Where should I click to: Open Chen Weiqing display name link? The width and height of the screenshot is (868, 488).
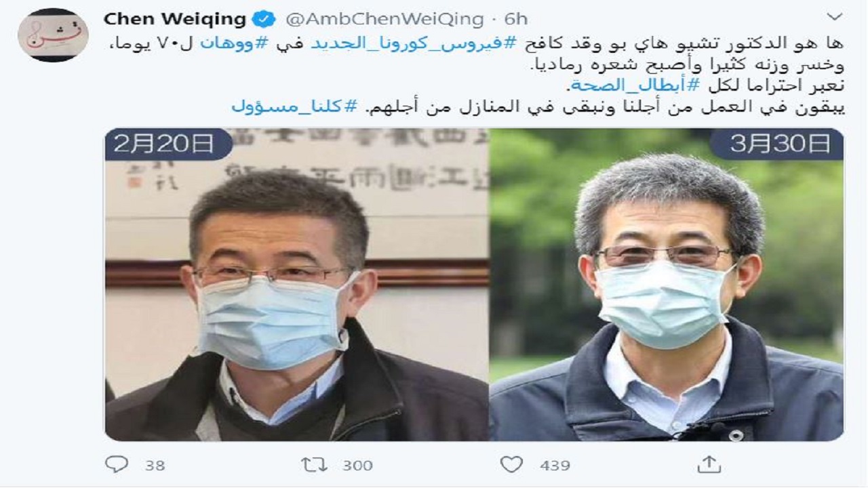point(175,20)
